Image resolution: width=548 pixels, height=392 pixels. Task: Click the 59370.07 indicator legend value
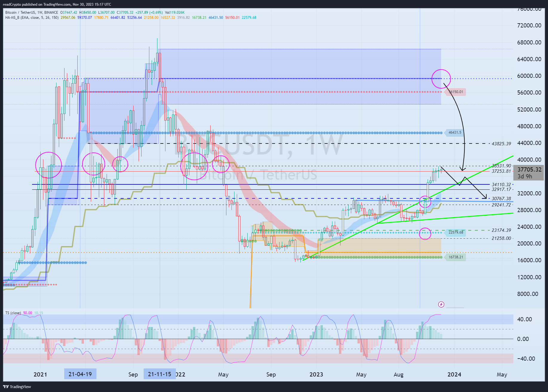[85, 18]
